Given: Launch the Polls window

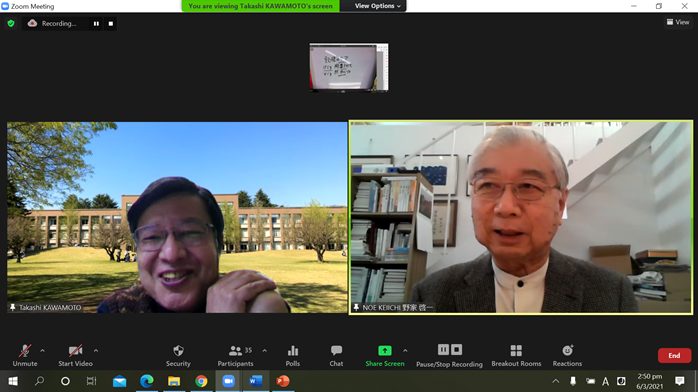Looking at the screenshot, I should pyautogui.click(x=292, y=356).
